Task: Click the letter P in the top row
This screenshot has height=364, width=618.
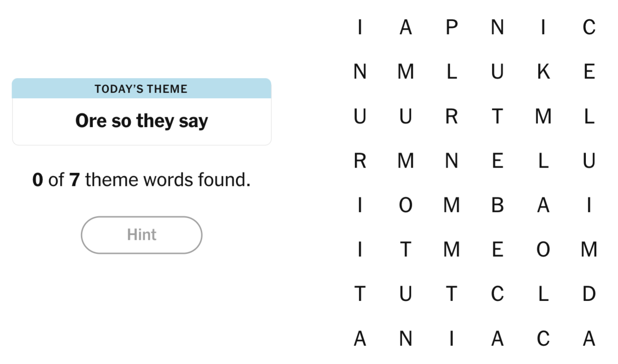Action: 452,28
